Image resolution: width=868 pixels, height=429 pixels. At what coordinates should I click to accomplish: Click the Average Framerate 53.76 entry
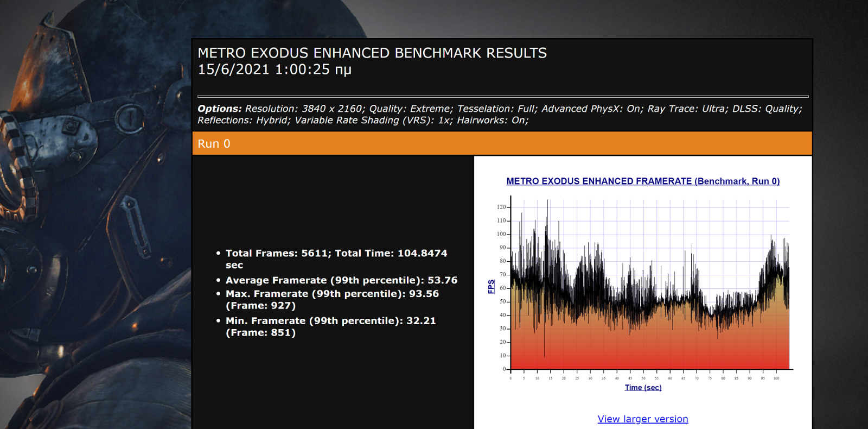pos(341,280)
